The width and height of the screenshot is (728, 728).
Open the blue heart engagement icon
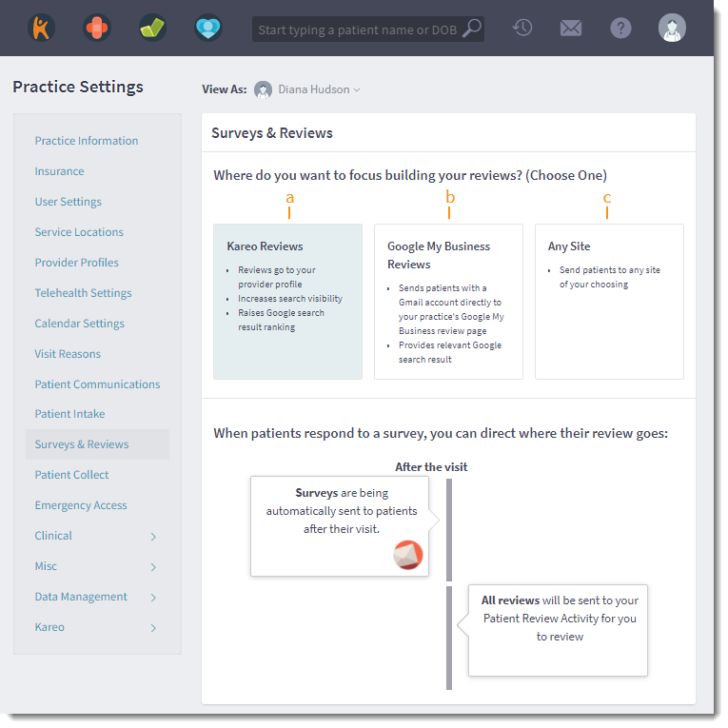pos(208,28)
